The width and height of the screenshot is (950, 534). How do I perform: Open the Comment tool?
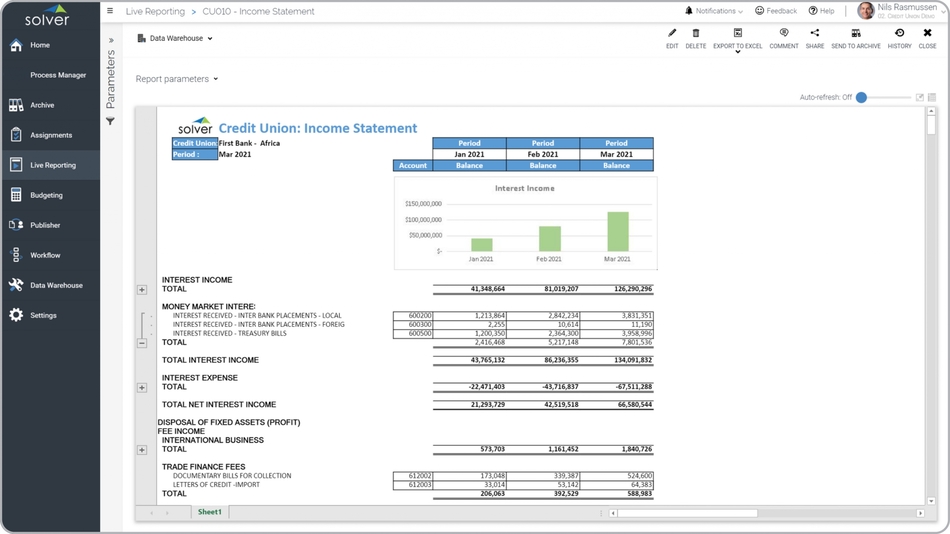coord(784,38)
